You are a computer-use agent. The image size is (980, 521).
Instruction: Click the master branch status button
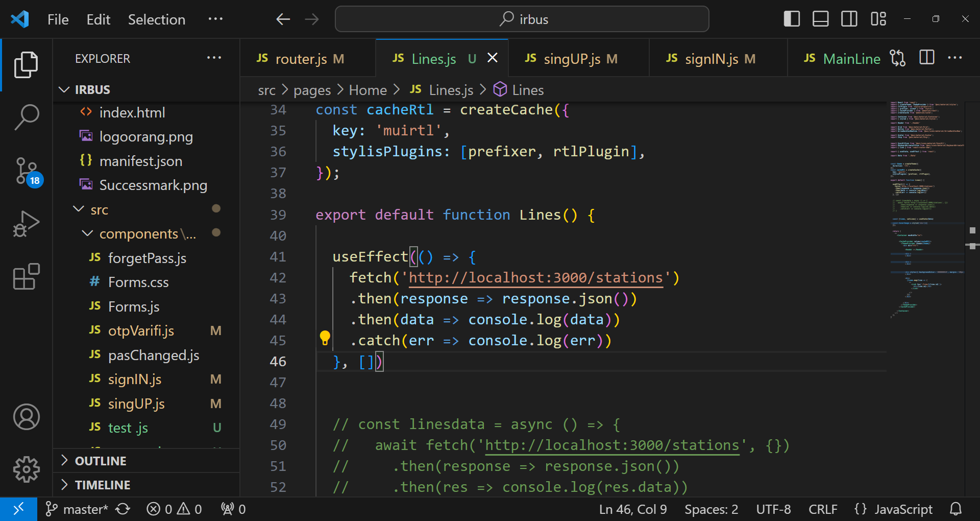pos(78,509)
